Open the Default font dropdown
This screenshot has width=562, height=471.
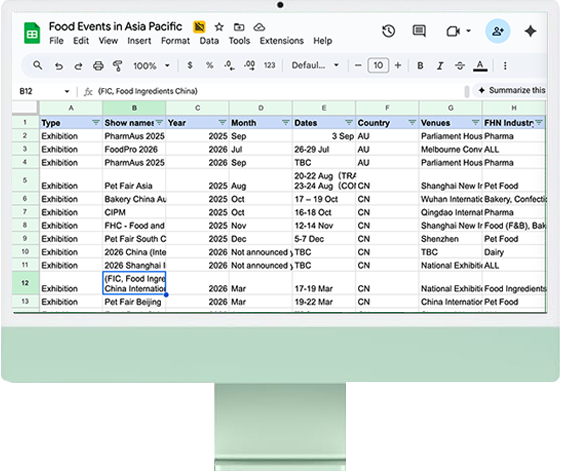point(315,66)
